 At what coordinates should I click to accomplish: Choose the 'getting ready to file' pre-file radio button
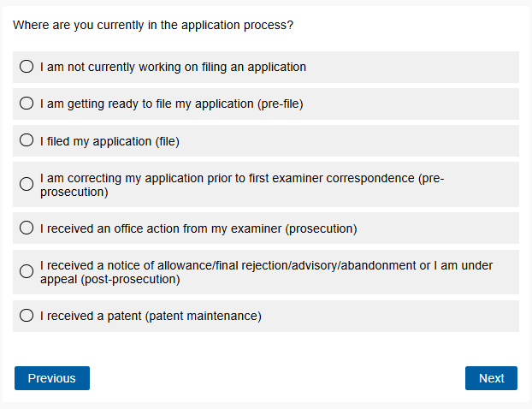pos(27,104)
